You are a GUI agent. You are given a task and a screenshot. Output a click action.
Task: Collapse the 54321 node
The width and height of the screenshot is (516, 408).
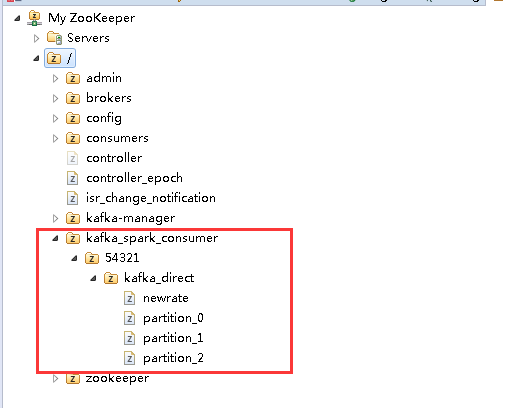tap(74, 258)
